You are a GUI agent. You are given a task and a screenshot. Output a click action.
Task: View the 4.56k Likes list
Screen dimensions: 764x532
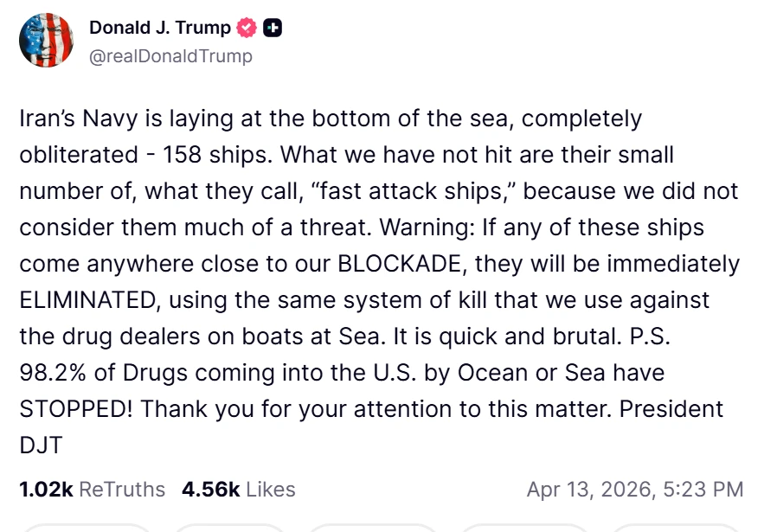[238, 490]
